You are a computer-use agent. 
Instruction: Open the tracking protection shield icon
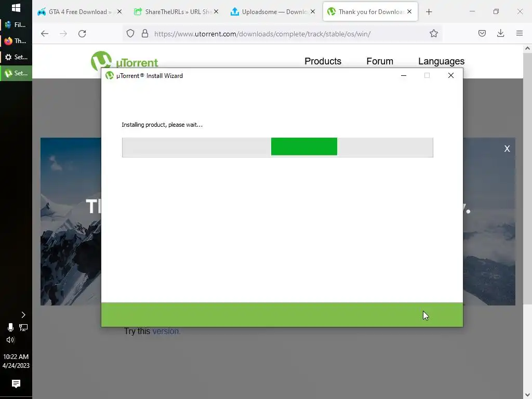point(130,34)
